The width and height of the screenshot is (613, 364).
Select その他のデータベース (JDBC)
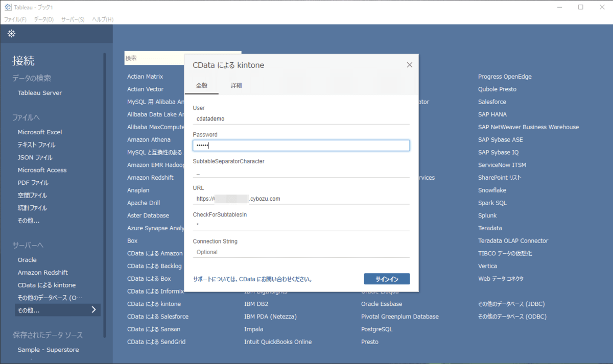[512, 304]
